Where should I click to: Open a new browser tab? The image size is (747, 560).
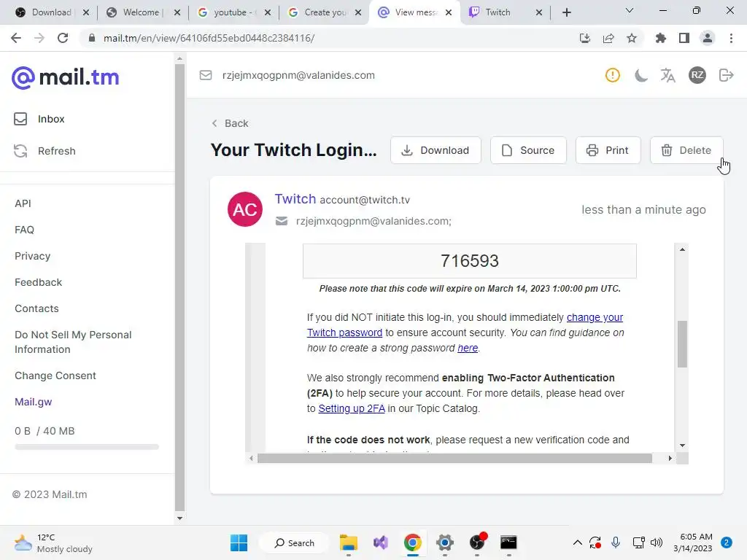(566, 12)
